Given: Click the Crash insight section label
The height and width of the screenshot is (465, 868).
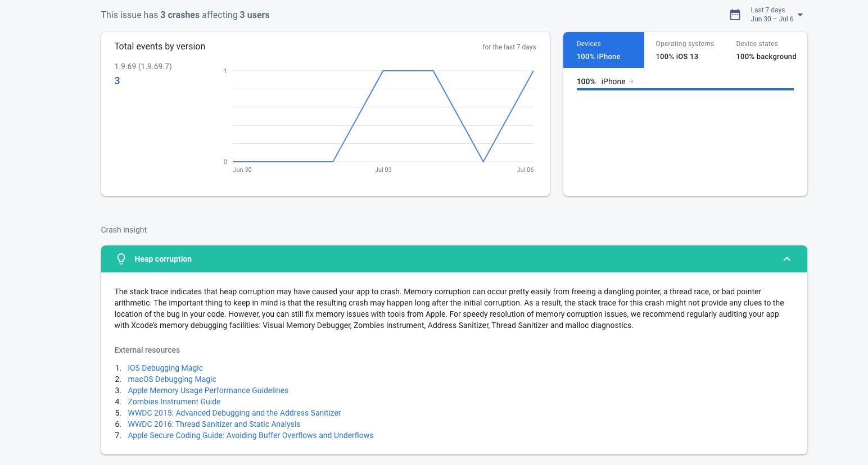Looking at the screenshot, I should pos(124,230).
